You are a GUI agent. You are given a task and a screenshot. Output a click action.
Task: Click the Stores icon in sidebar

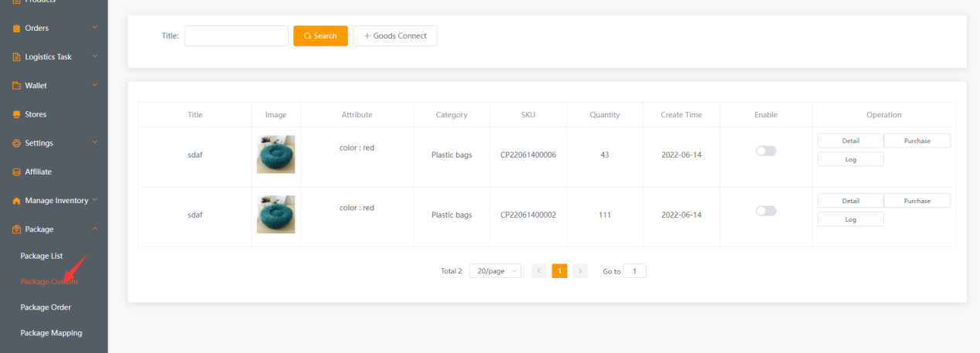click(x=16, y=114)
